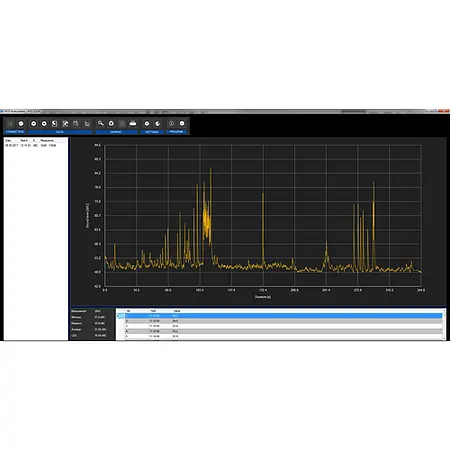This screenshot has height=450, width=450.
Task: Click the dimmed square icon in the Graphic group
Action: pyautogui.click(x=122, y=124)
